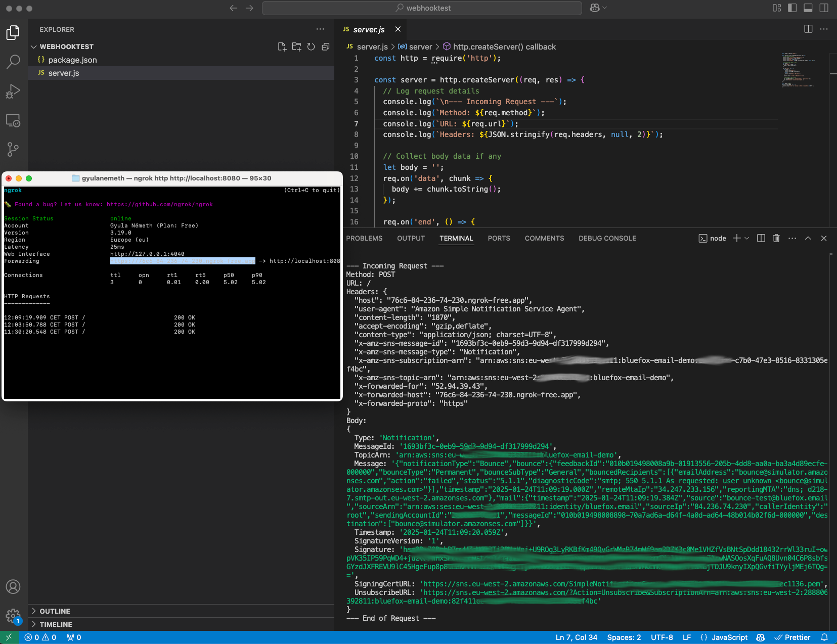Open Prettier formatter from status bar
Image resolution: width=837 pixels, height=644 pixels.
(x=794, y=637)
